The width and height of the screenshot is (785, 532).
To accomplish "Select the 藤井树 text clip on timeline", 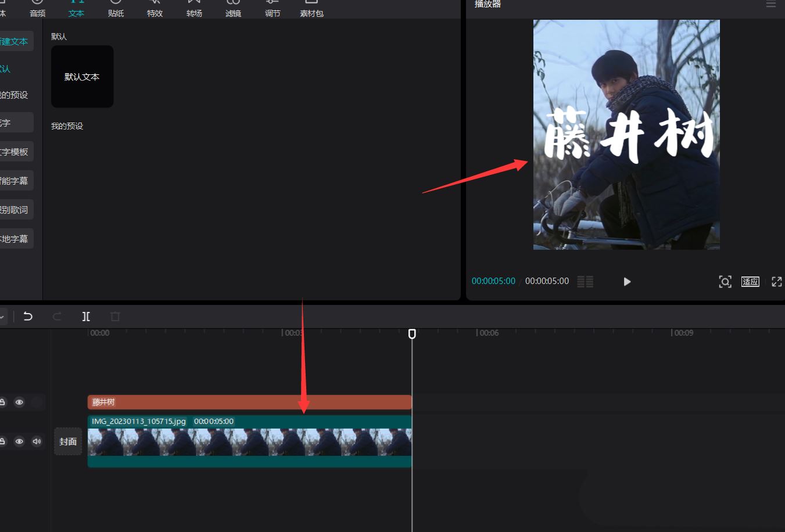I will coord(249,402).
